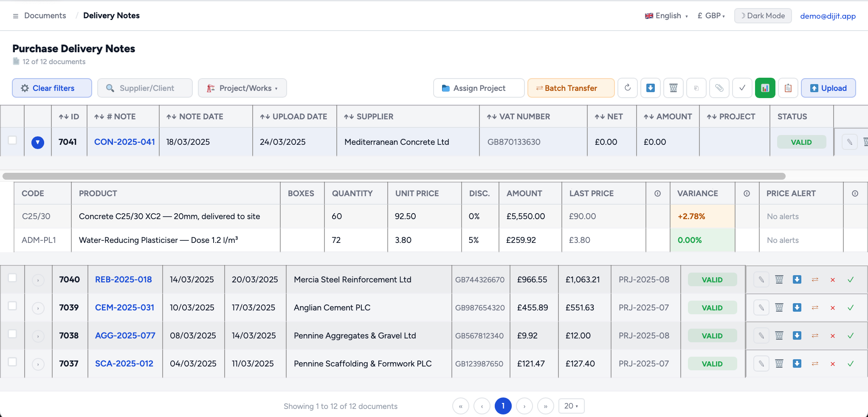Sort table by Note Date column
This screenshot has width=868, height=417.
[x=195, y=116]
